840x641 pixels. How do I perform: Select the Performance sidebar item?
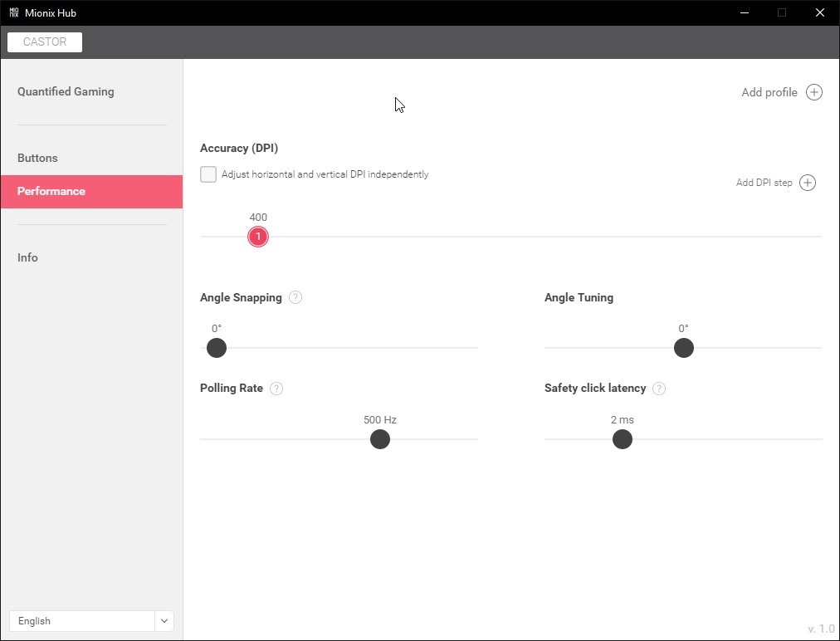(x=91, y=191)
